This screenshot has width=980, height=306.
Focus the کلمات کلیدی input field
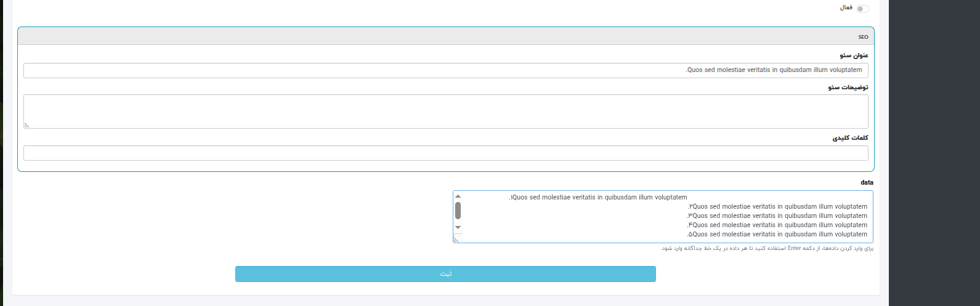[445, 153]
